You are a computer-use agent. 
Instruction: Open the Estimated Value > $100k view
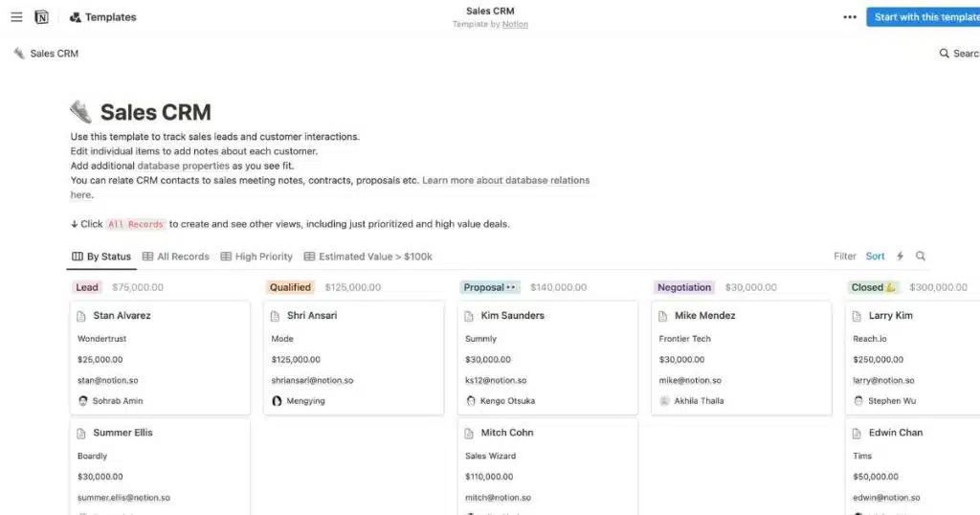[x=368, y=257]
